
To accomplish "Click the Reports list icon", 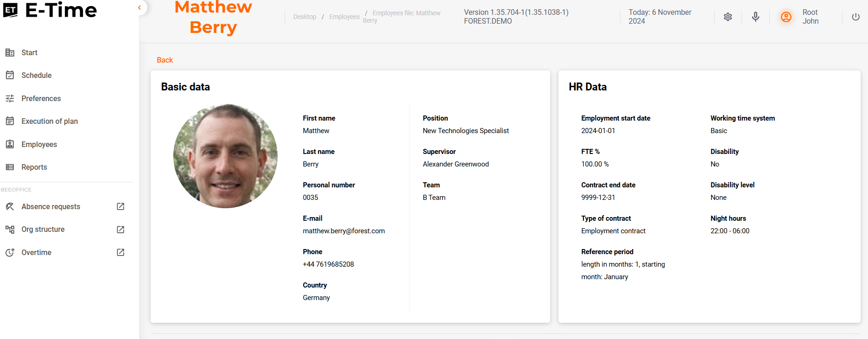I will (10, 167).
